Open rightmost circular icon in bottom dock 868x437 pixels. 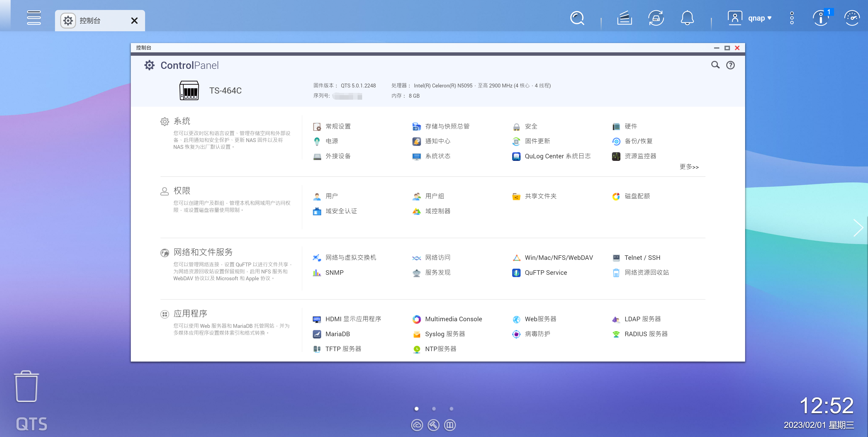pyautogui.click(x=450, y=425)
